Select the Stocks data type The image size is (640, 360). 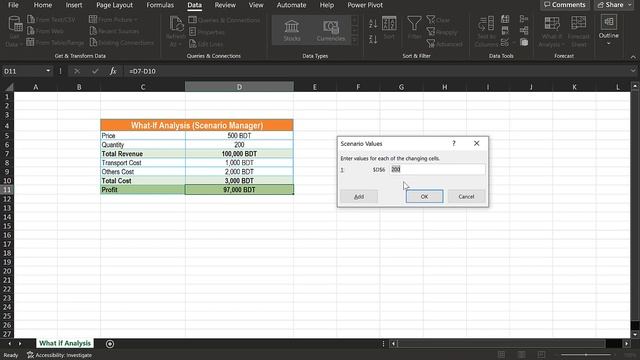click(292, 31)
